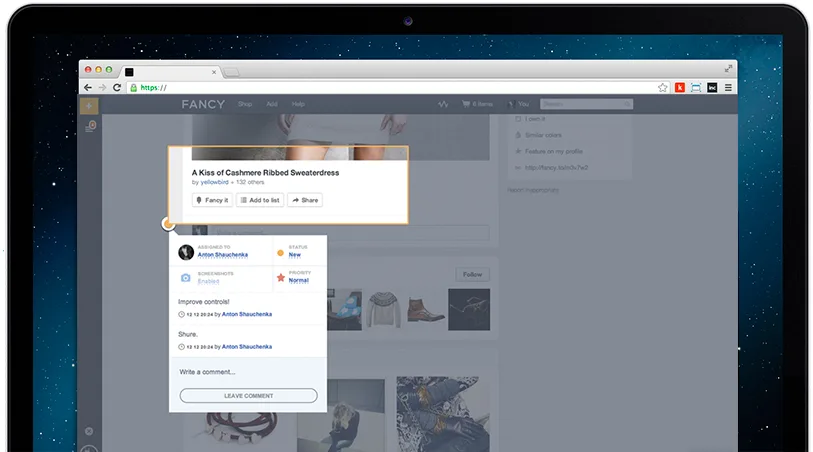Open the sidebar notifications list icon
This screenshot has width=813, height=452.
tap(91, 126)
